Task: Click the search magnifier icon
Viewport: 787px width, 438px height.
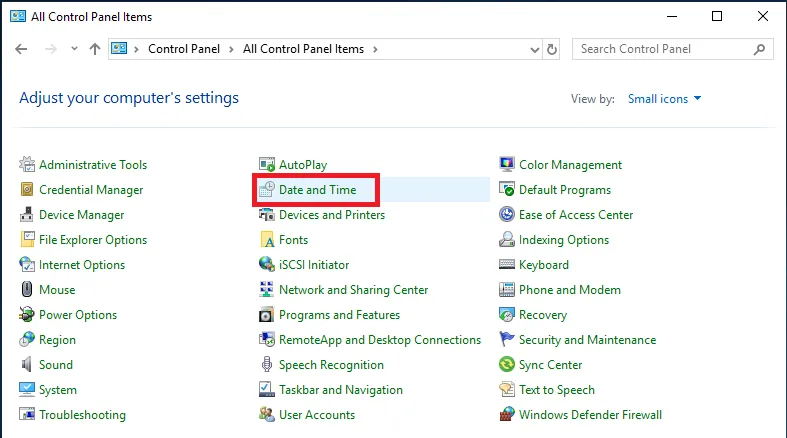Action: pyautogui.click(x=759, y=49)
